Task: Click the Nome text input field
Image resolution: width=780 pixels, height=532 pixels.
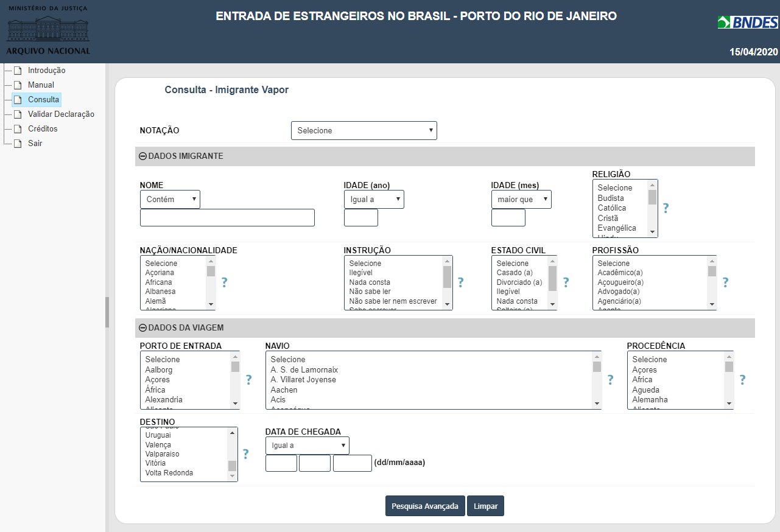Action: pyautogui.click(x=227, y=218)
